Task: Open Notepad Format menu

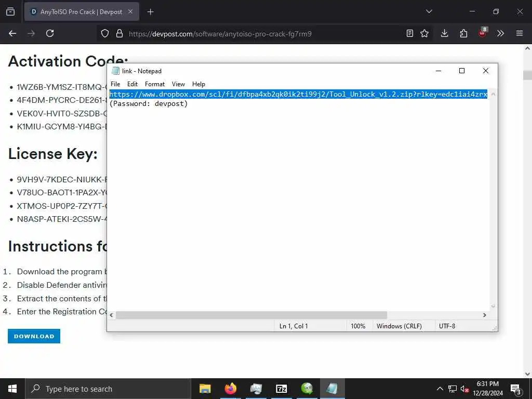Action: (155, 84)
